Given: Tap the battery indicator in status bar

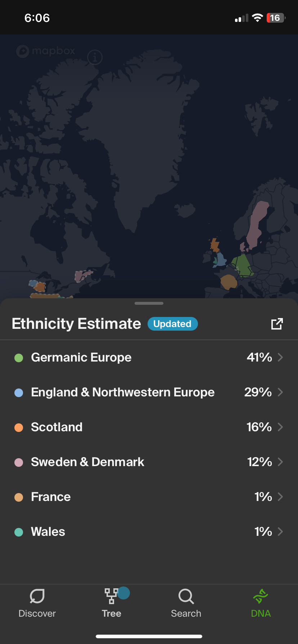Looking at the screenshot, I should [276, 18].
